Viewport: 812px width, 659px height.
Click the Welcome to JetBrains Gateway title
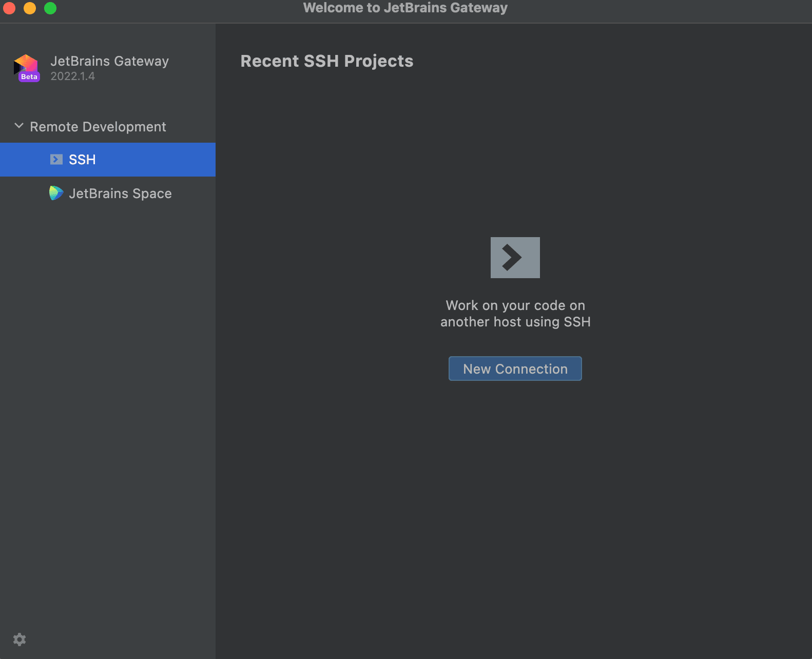[x=405, y=8]
